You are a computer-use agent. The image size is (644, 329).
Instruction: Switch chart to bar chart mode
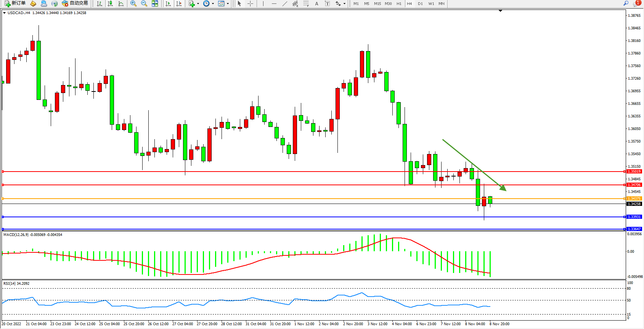(100, 3)
